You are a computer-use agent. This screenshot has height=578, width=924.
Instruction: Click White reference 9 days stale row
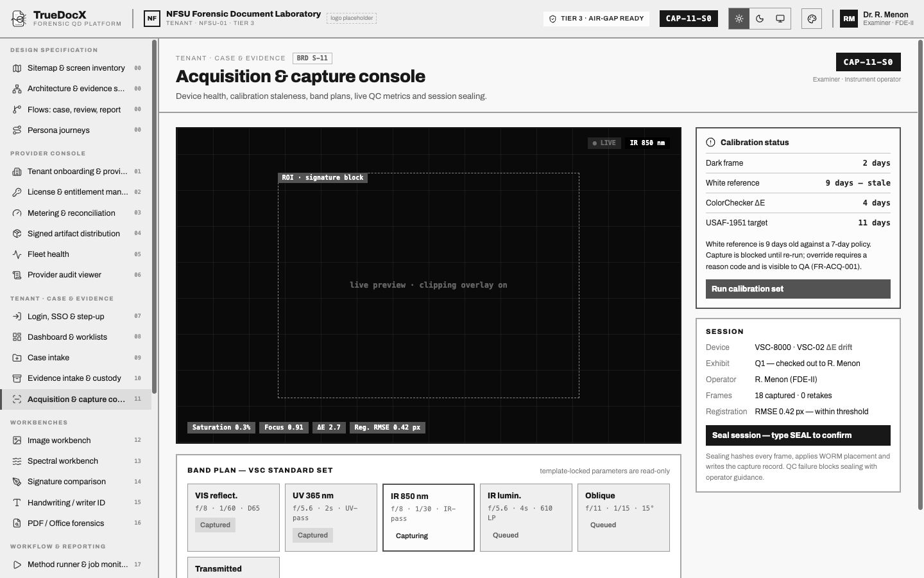798,183
